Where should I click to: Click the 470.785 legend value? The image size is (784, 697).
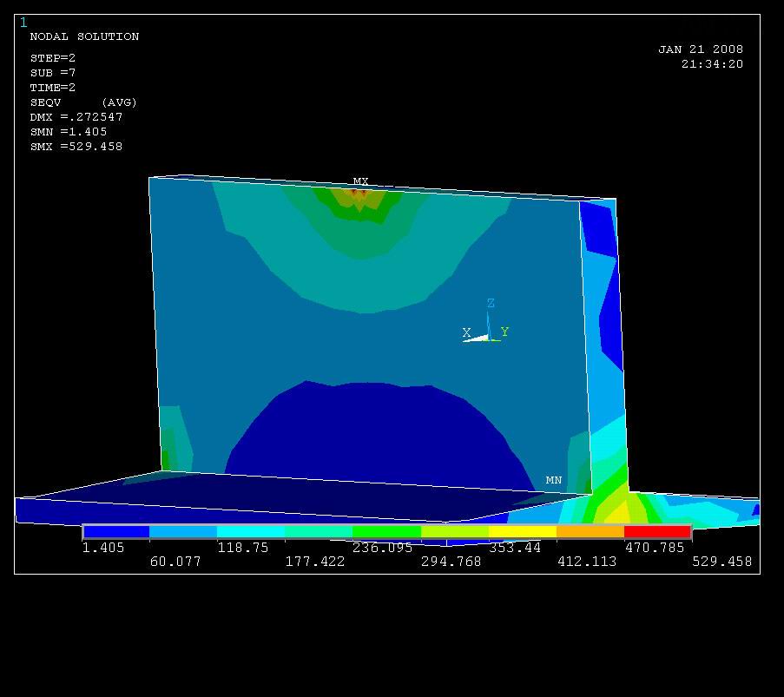click(655, 548)
